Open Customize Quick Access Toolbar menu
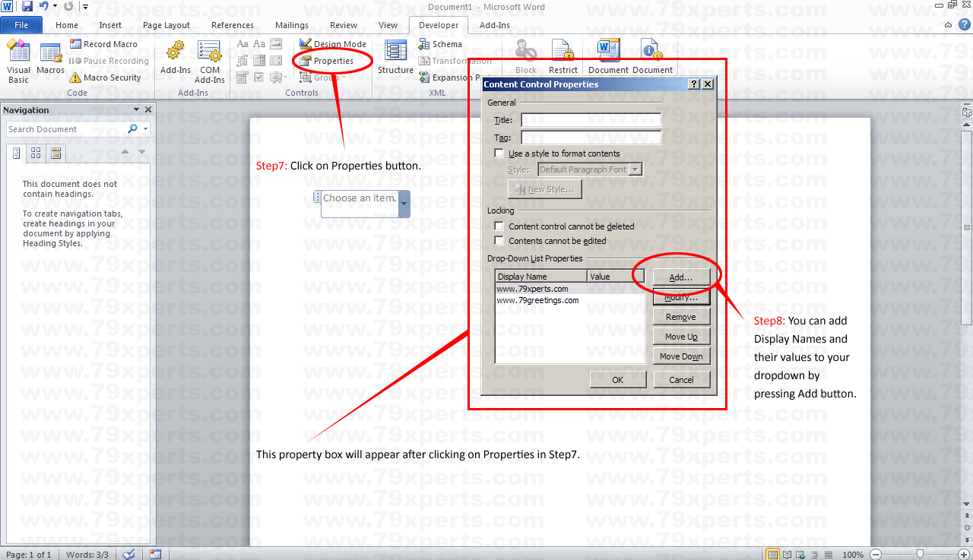The image size is (973, 560). (84, 6)
